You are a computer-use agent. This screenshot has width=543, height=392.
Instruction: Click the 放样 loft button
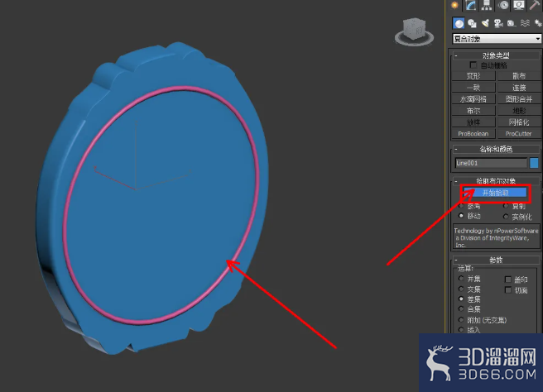473,122
